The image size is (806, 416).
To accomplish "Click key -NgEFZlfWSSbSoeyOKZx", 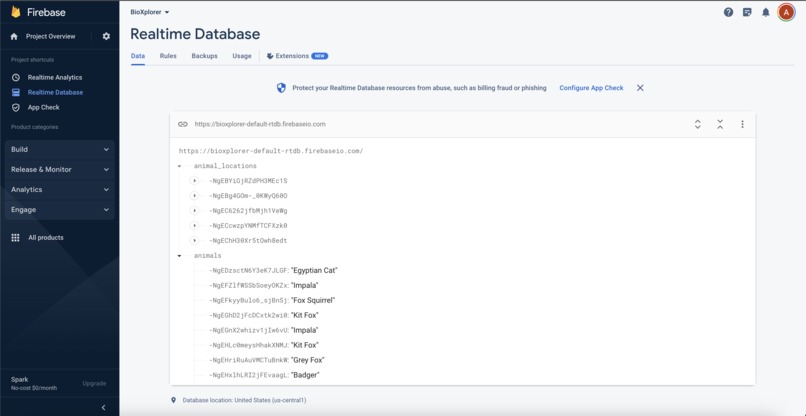I will (x=249, y=285).
